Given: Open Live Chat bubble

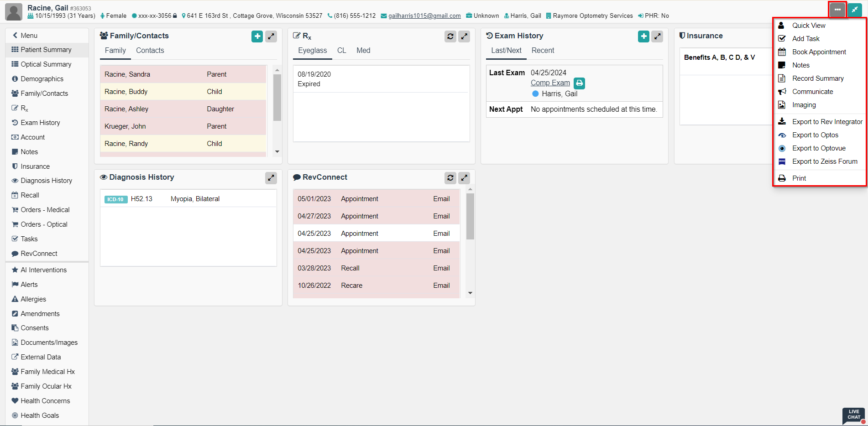Looking at the screenshot, I should click(x=853, y=415).
